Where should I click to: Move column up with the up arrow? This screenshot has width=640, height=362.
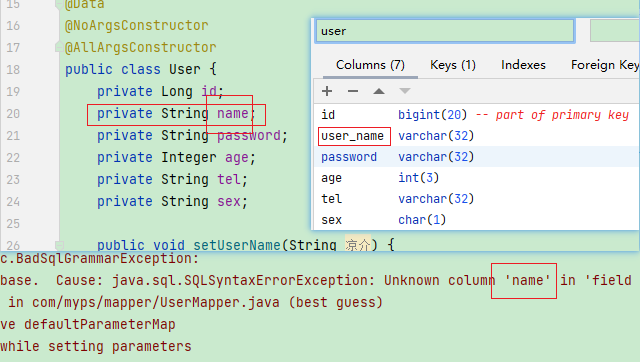379,91
